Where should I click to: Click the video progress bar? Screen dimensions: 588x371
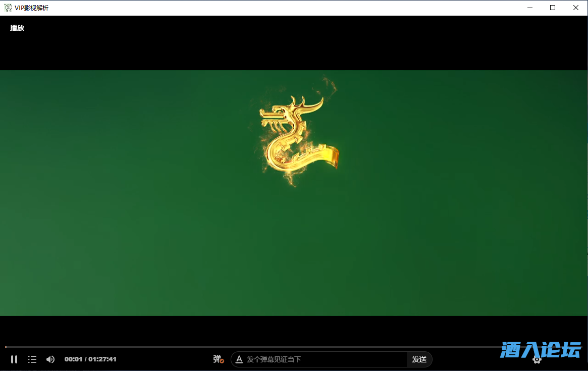coord(294,347)
